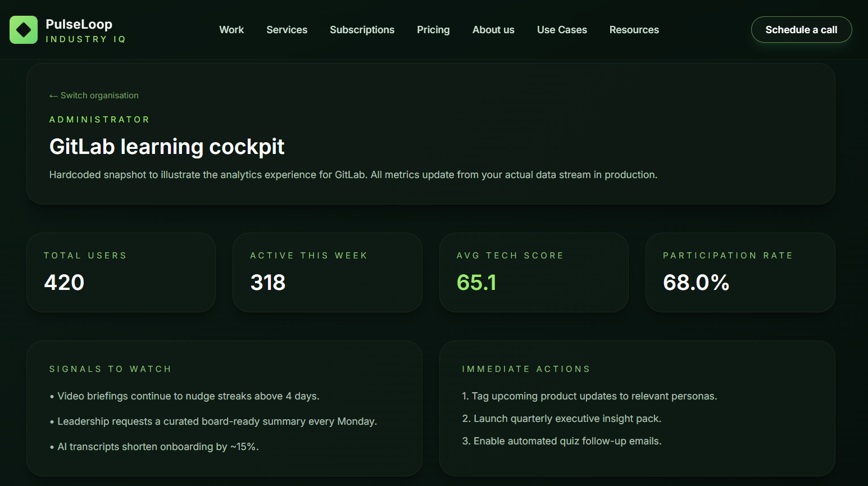The width and height of the screenshot is (868, 486).
Task: Click the INDUSTRY IQ tagline
Action: tap(85, 39)
